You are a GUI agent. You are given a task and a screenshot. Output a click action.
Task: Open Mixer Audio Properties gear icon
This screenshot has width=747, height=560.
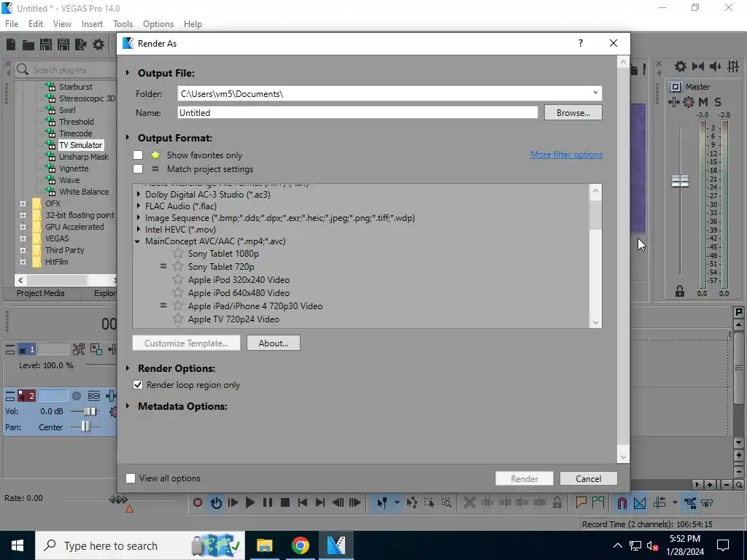click(681, 66)
